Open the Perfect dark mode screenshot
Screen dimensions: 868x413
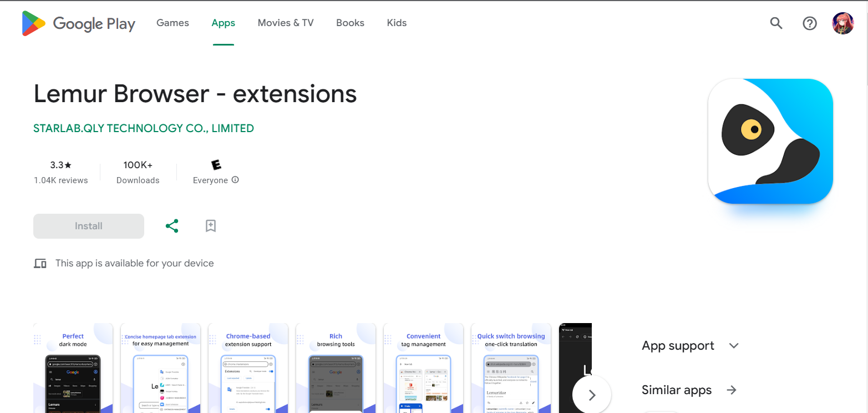point(73,368)
